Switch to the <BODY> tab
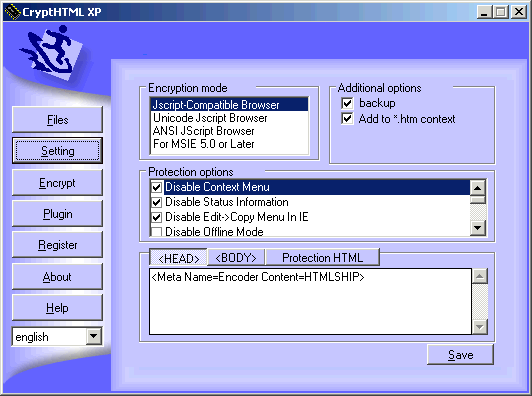This screenshot has width=532, height=396. pos(236,258)
